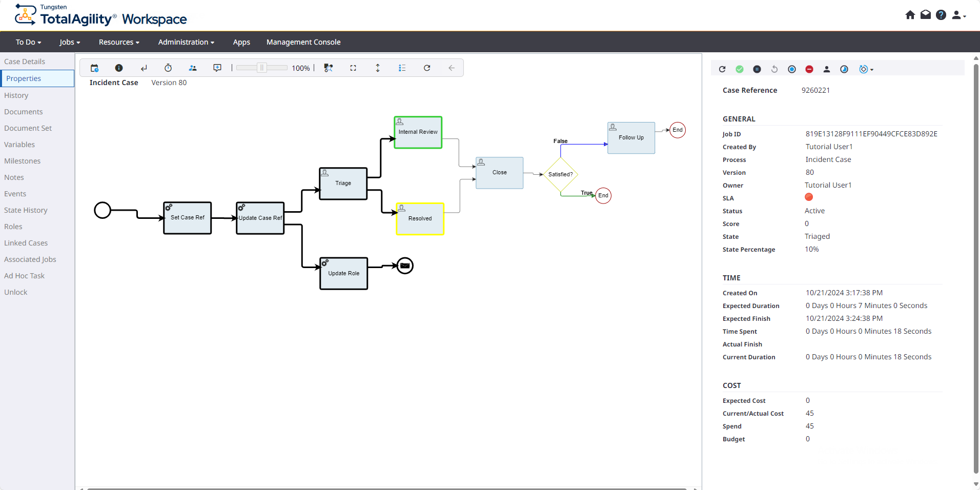
Task: Click the help question mark icon
Action: (x=941, y=15)
